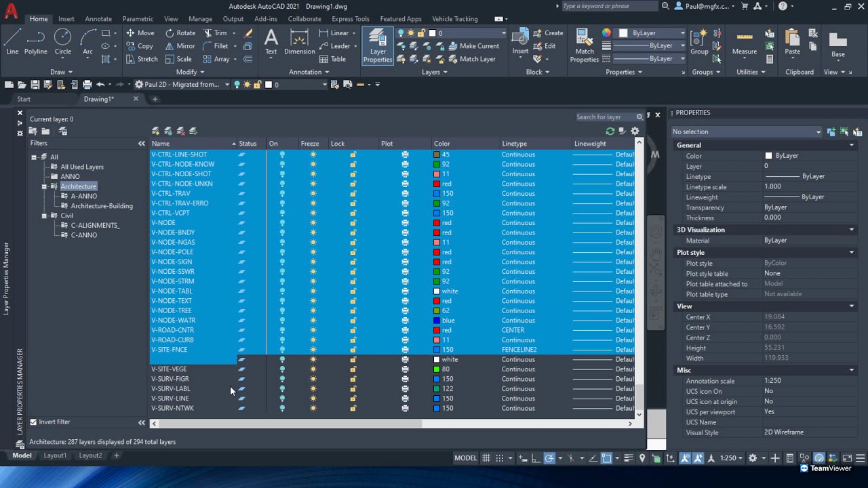Click color swatch of V-SITE-VEGE layer
The height and width of the screenshot is (488, 868).
(437, 369)
